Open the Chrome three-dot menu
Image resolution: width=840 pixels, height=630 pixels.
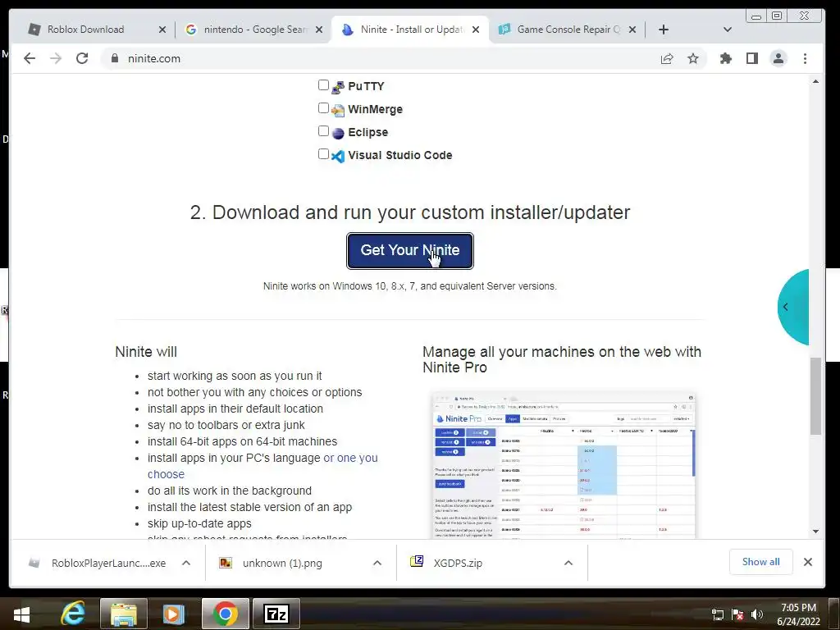(805, 58)
